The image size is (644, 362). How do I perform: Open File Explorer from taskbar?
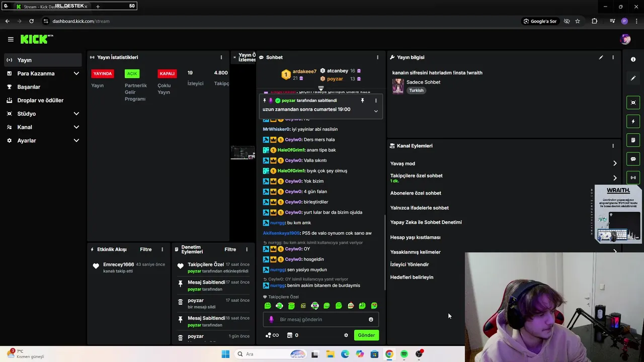[330, 354]
